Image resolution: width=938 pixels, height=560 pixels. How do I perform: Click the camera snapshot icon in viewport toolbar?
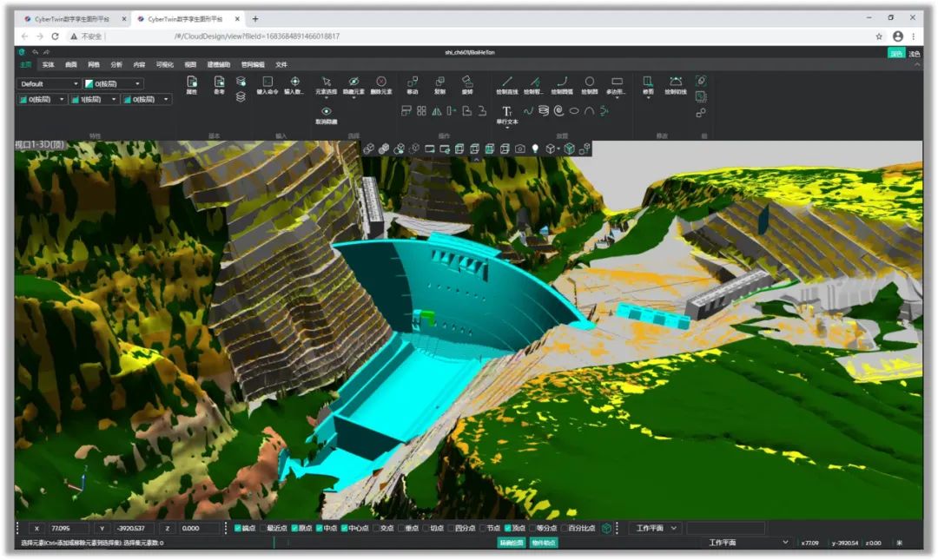click(x=519, y=148)
